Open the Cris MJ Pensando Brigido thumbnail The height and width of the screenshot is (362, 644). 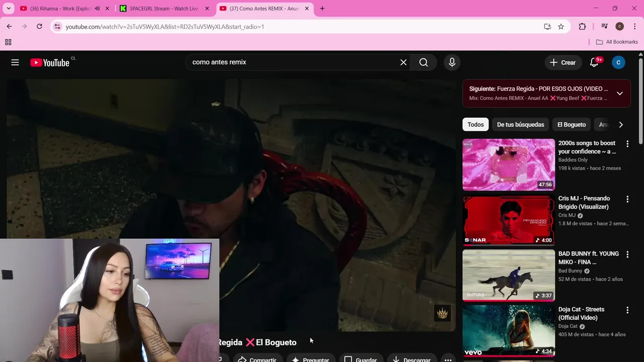(x=509, y=220)
